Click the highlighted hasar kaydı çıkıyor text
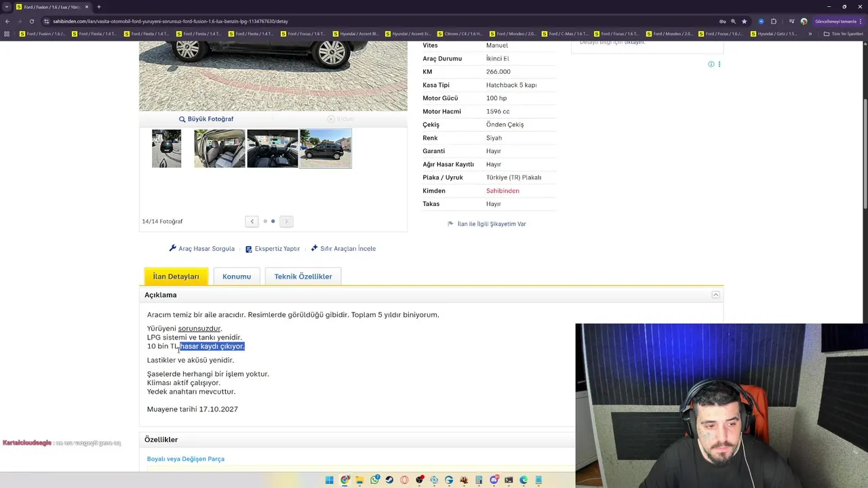Image resolution: width=868 pixels, height=488 pixels. coord(212,346)
